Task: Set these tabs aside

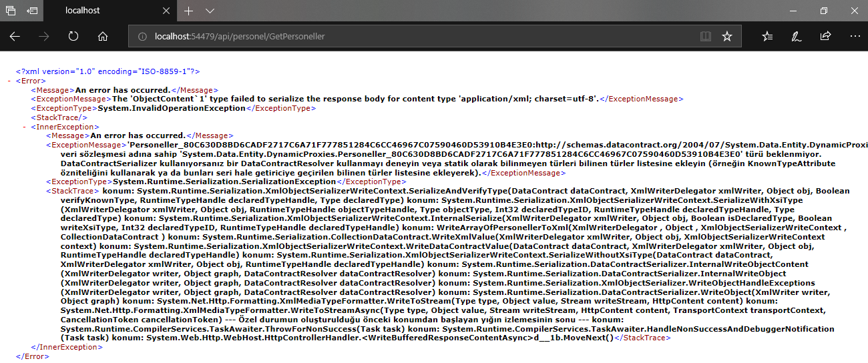Action: [x=32, y=11]
